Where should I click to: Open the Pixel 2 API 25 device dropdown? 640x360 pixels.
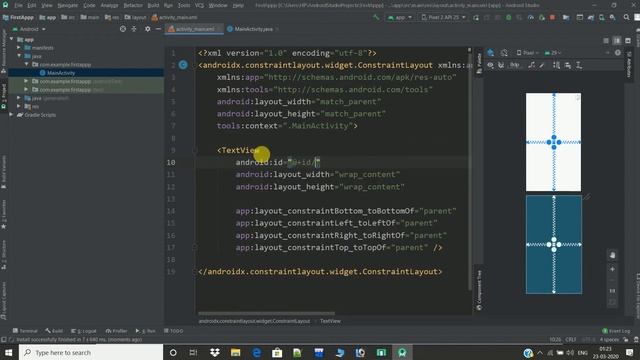pos(444,18)
